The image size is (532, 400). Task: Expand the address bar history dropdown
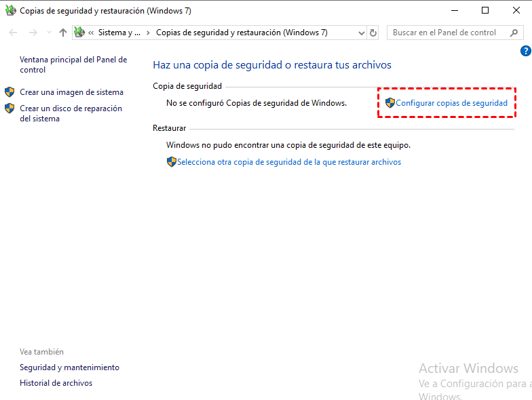click(361, 33)
